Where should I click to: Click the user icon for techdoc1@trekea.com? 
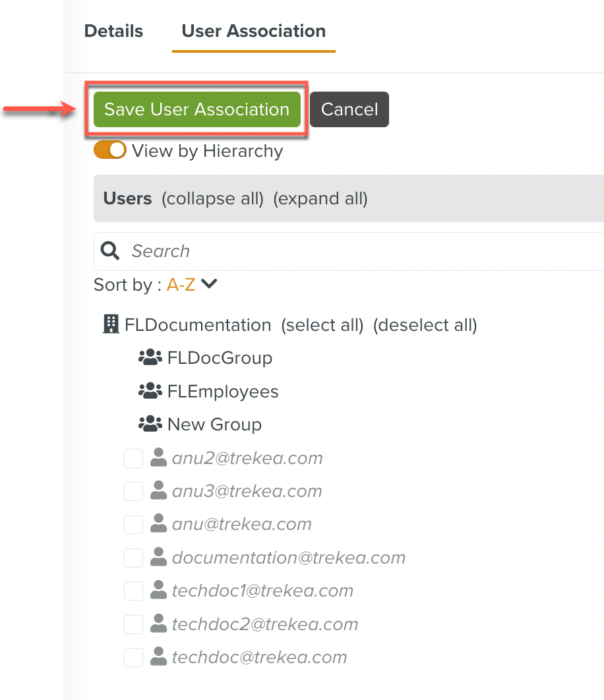click(158, 590)
